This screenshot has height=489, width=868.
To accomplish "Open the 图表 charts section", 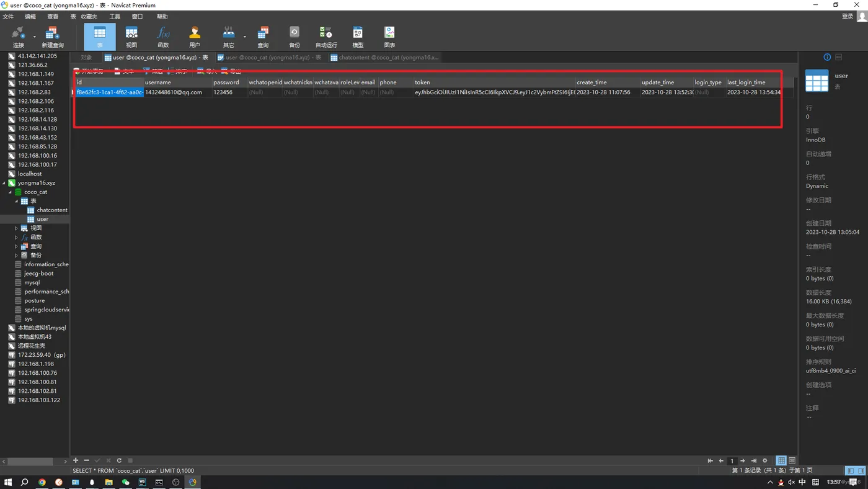I will click(x=389, y=37).
